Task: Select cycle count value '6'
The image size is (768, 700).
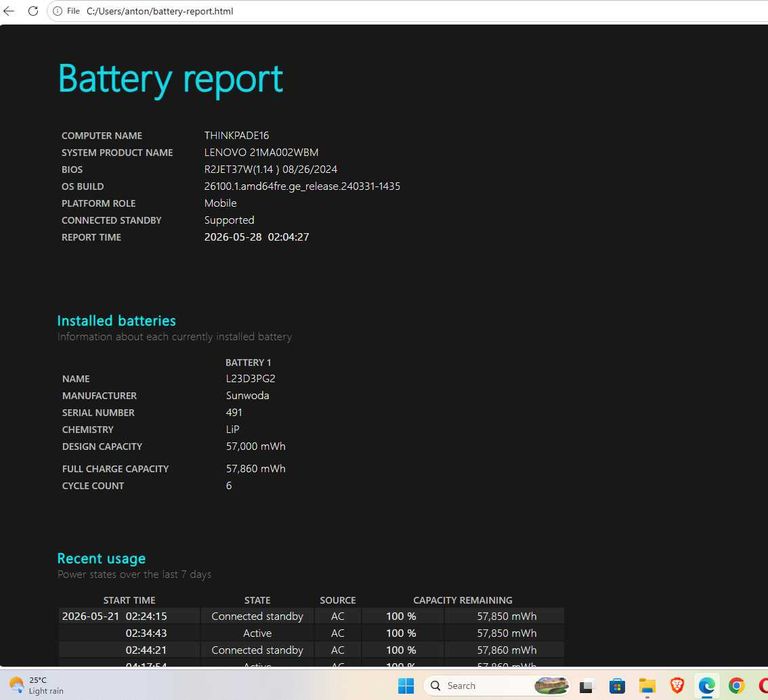Action: pyautogui.click(x=229, y=485)
